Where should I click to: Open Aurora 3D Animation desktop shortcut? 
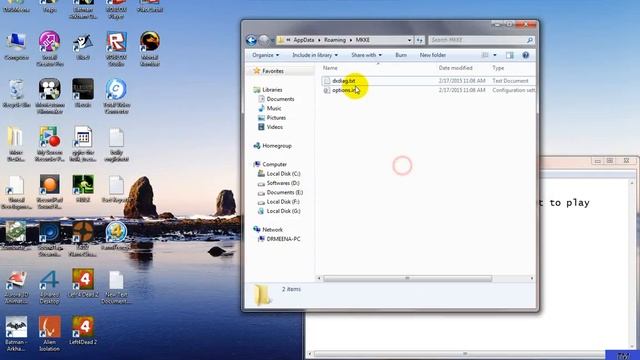[16, 287]
